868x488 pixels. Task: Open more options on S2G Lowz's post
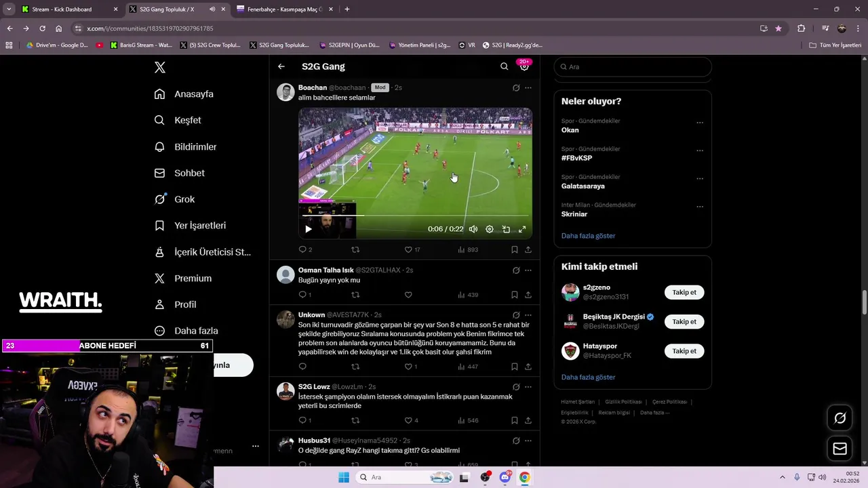pos(528,387)
